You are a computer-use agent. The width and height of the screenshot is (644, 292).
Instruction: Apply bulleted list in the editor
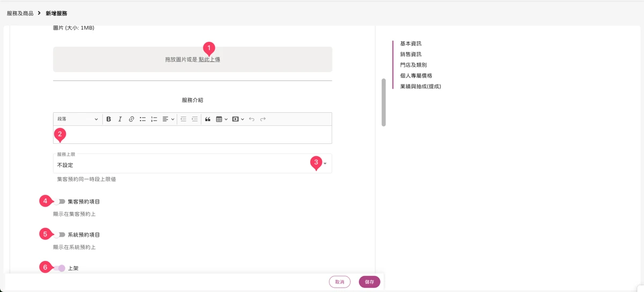coord(143,119)
